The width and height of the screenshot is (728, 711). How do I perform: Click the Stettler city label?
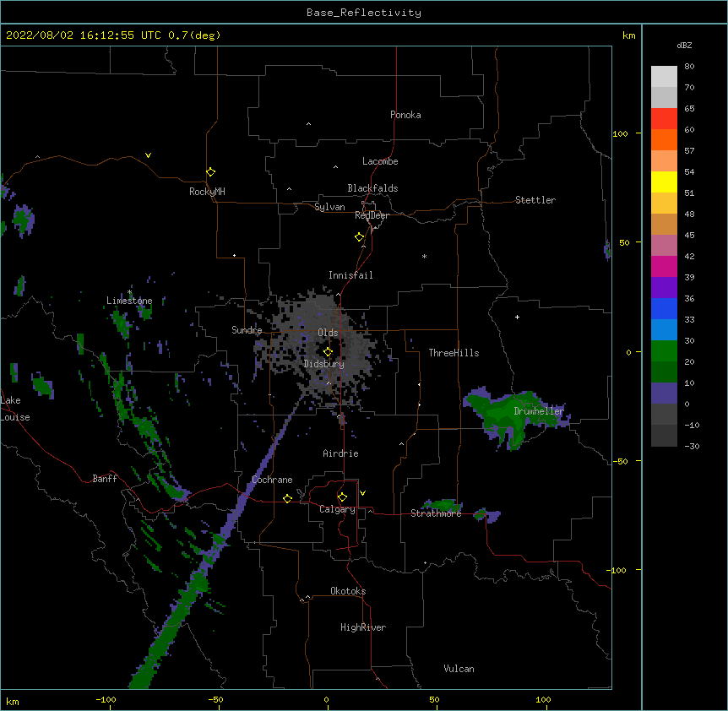tap(535, 200)
